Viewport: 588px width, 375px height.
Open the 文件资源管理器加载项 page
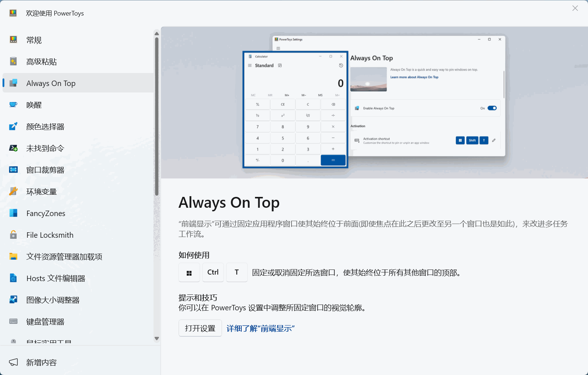click(x=78, y=257)
